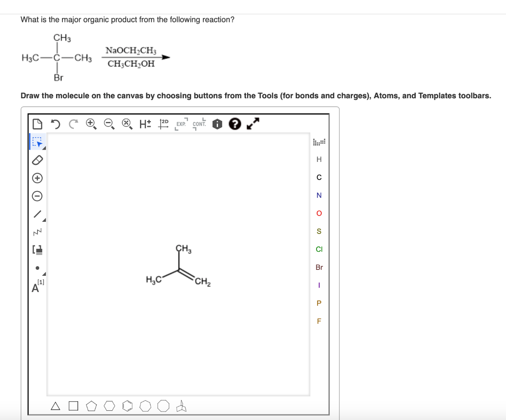
Task: Enter fullscreen sketcher mode
Action: tap(253, 124)
